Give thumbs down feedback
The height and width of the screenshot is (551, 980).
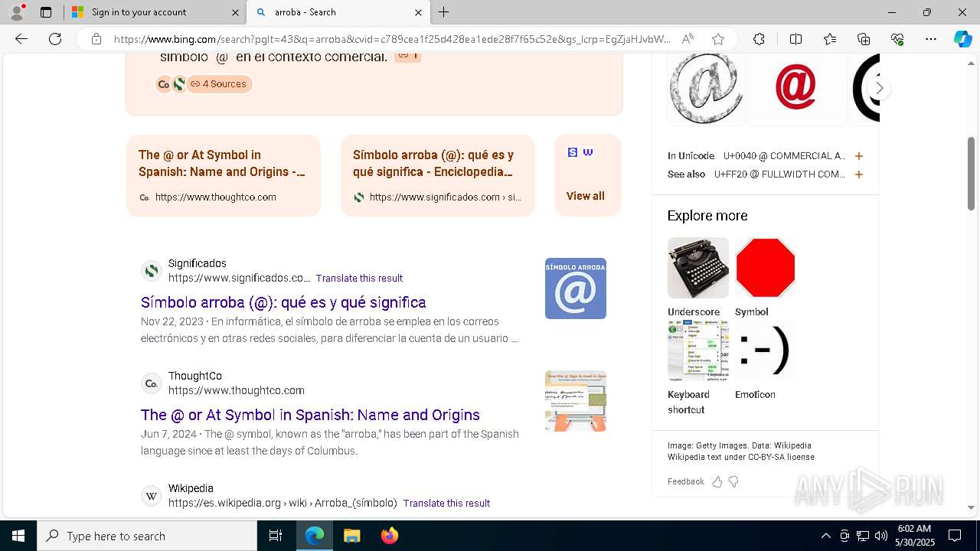click(x=733, y=481)
